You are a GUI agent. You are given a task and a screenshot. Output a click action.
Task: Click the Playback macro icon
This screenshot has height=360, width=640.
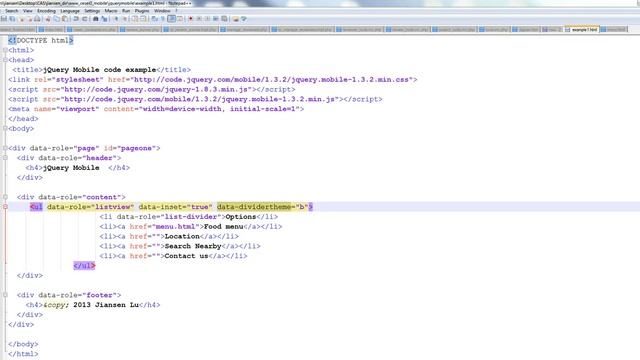pyautogui.click(x=207, y=19)
